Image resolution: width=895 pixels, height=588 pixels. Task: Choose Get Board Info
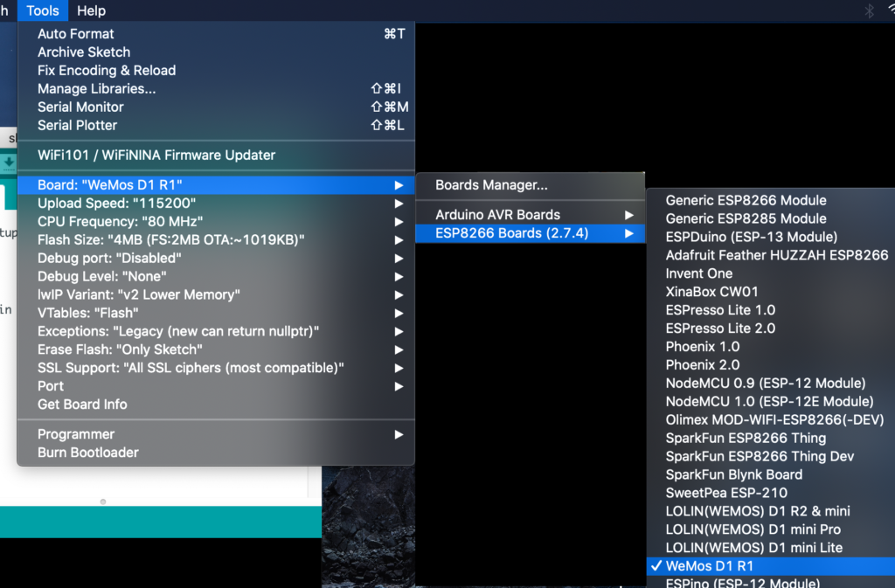click(x=217, y=404)
